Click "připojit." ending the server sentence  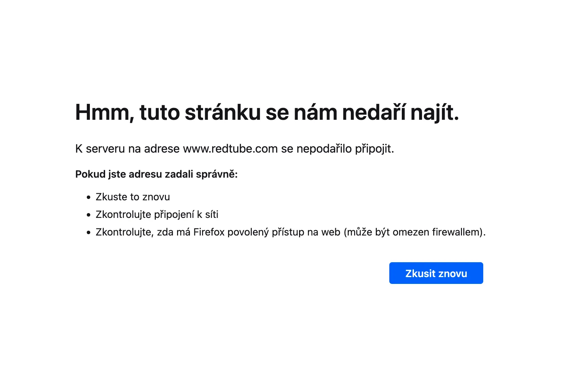tap(374, 149)
